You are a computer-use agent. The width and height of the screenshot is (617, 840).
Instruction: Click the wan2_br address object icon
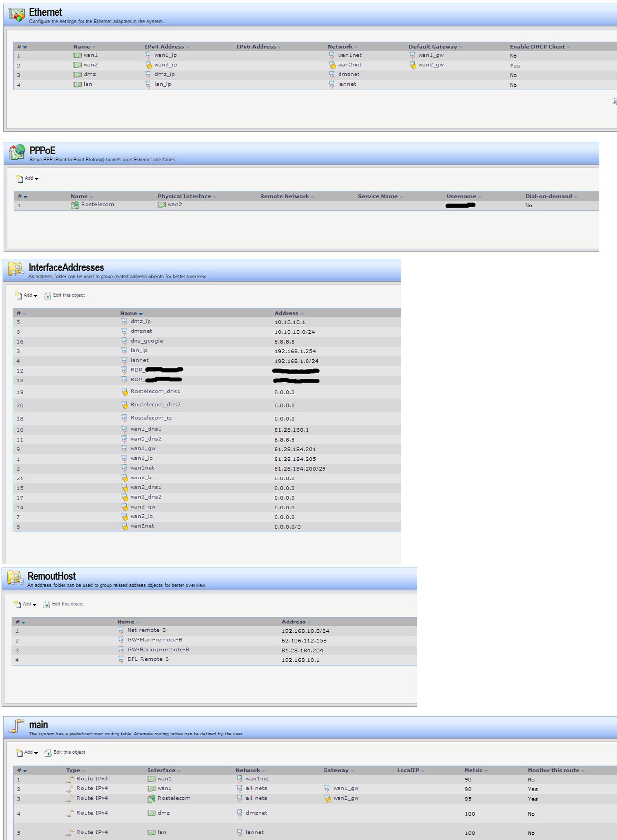click(x=125, y=478)
